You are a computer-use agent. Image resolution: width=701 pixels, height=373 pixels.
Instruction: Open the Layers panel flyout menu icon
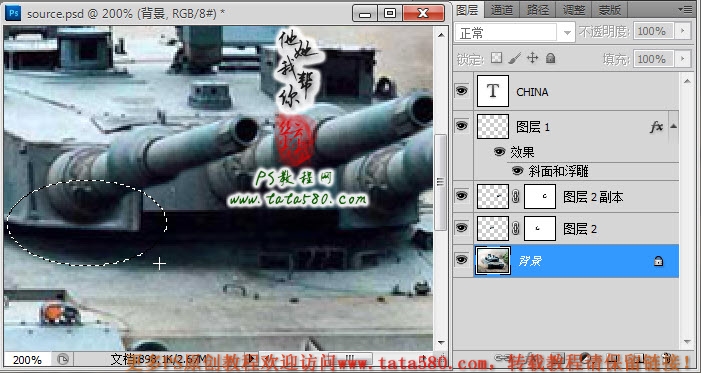[x=685, y=9]
